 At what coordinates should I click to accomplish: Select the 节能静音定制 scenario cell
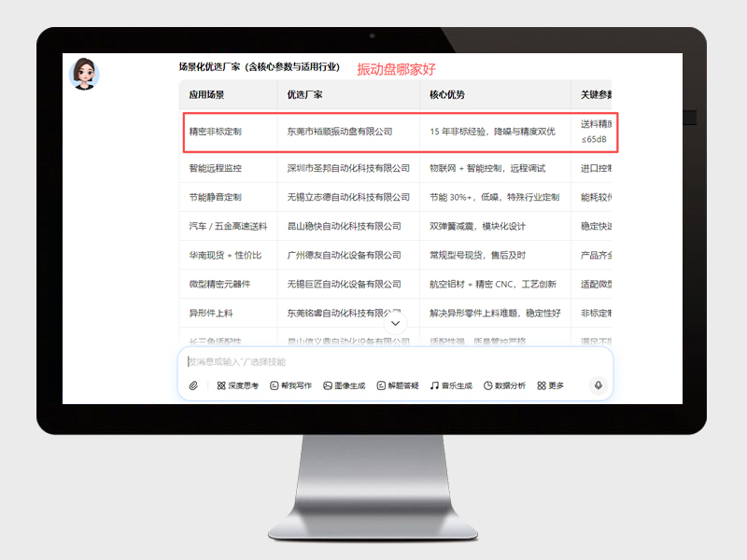[216, 197]
